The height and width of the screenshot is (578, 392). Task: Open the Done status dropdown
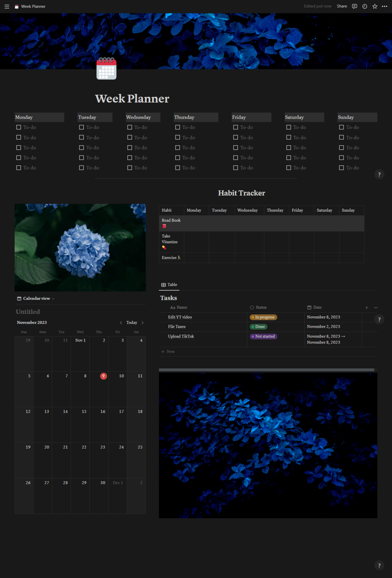click(259, 327)
